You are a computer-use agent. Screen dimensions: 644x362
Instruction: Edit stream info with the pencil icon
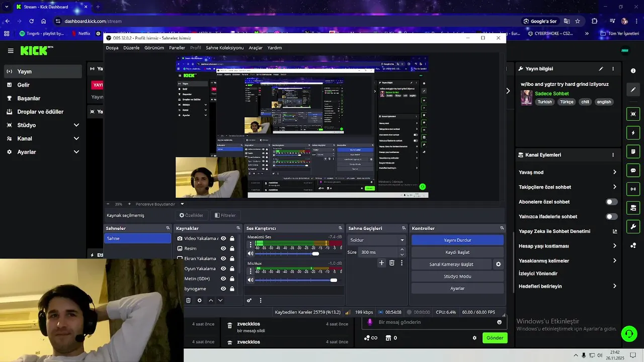pos(601,69)
